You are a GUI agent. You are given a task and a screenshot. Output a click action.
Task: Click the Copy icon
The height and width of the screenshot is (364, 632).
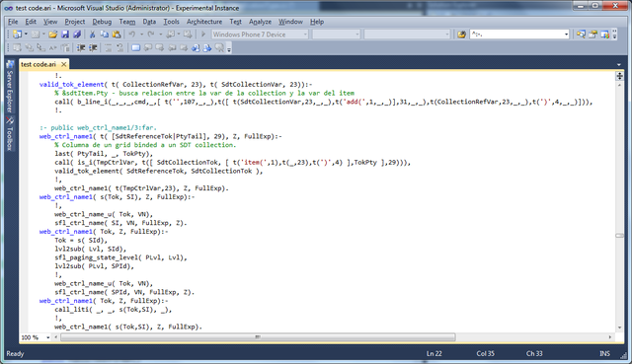(104, 35)
